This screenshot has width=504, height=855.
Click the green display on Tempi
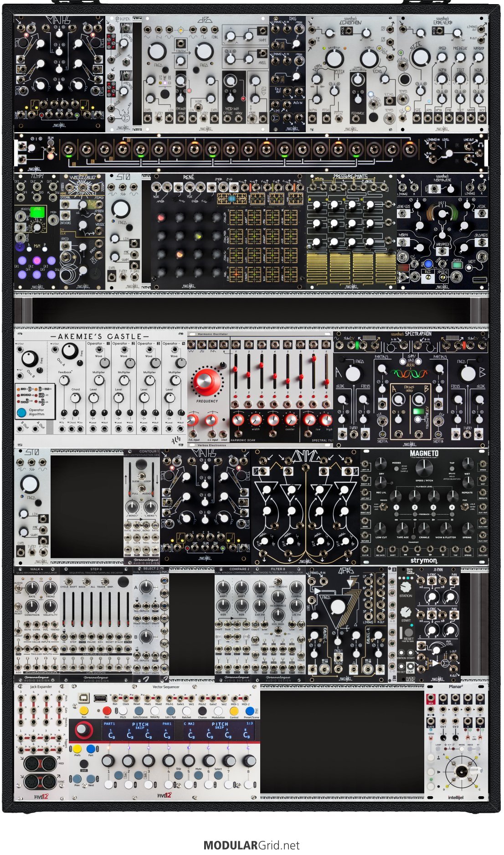tap(36, 211)
